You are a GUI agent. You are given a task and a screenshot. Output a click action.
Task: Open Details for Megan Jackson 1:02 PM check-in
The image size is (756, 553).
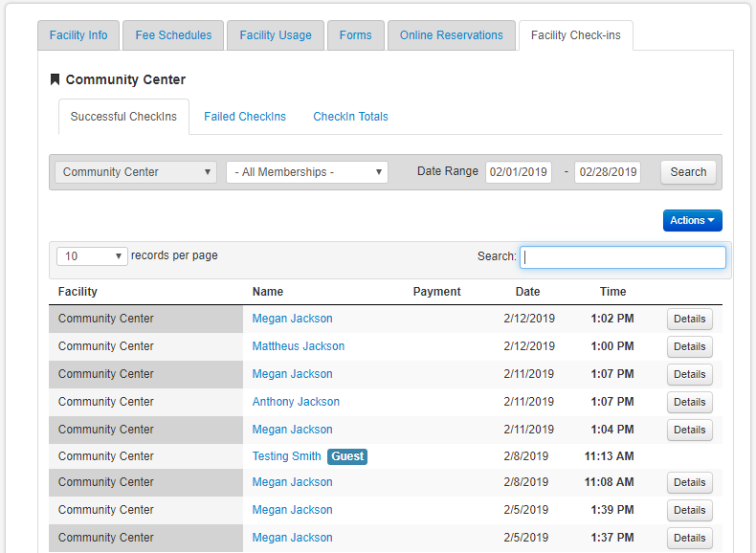[689, 320]
